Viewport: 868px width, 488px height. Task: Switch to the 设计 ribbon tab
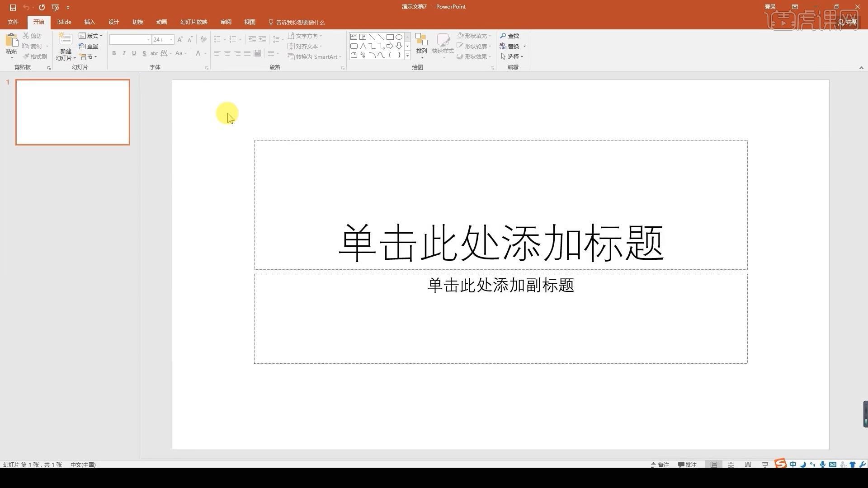(113, 22)
